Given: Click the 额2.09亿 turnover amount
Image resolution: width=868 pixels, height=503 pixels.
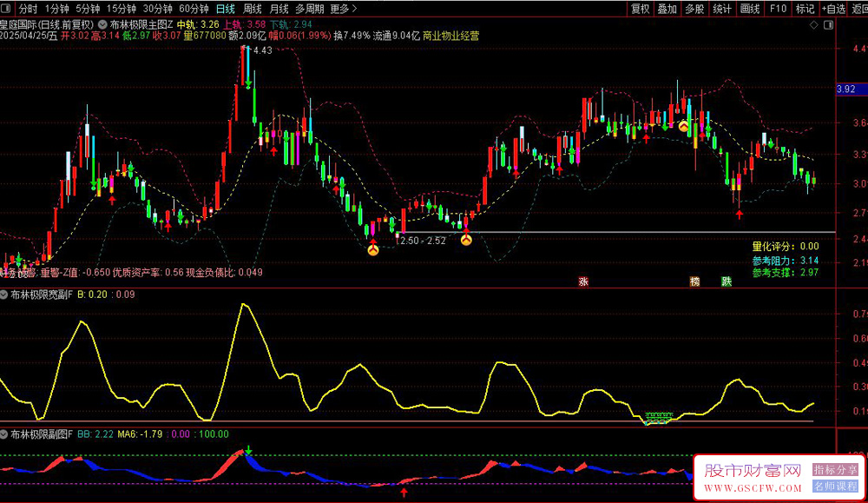Looking at the screenshot, I should [x=247, y=36].
